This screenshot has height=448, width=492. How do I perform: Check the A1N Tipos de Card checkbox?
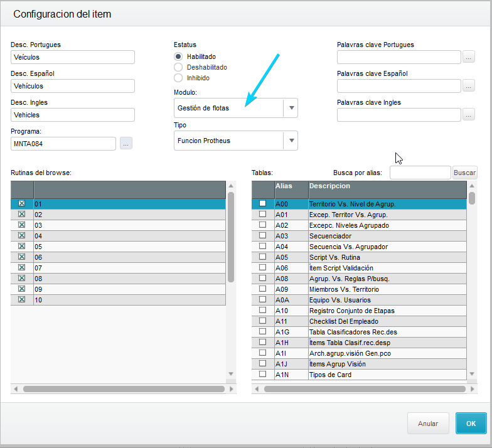click(262, 374)
